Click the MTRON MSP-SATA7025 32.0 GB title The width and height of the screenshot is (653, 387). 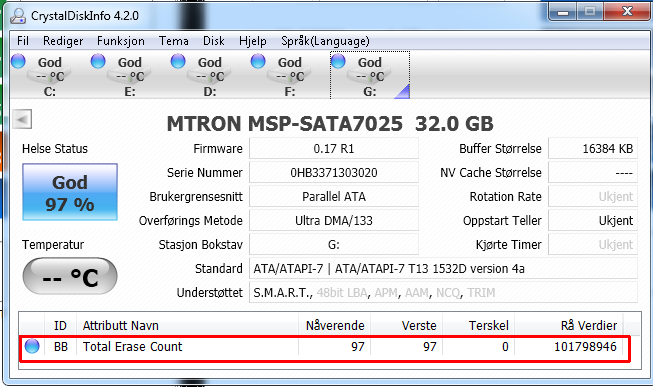coord(330,123)
